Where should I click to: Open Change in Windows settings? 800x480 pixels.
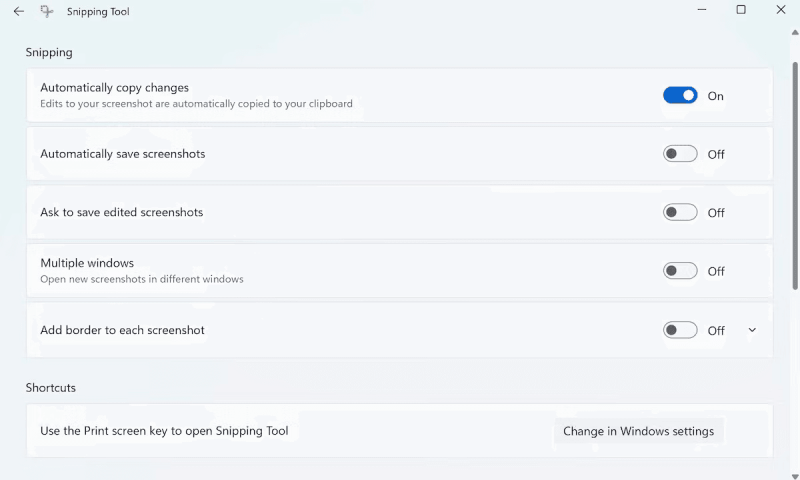[x=638, y=431]
